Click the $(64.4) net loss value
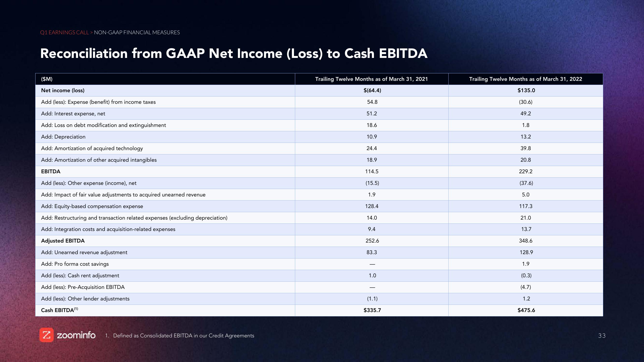This screenshot has height=362, width=644. click(x=372, y=90)
